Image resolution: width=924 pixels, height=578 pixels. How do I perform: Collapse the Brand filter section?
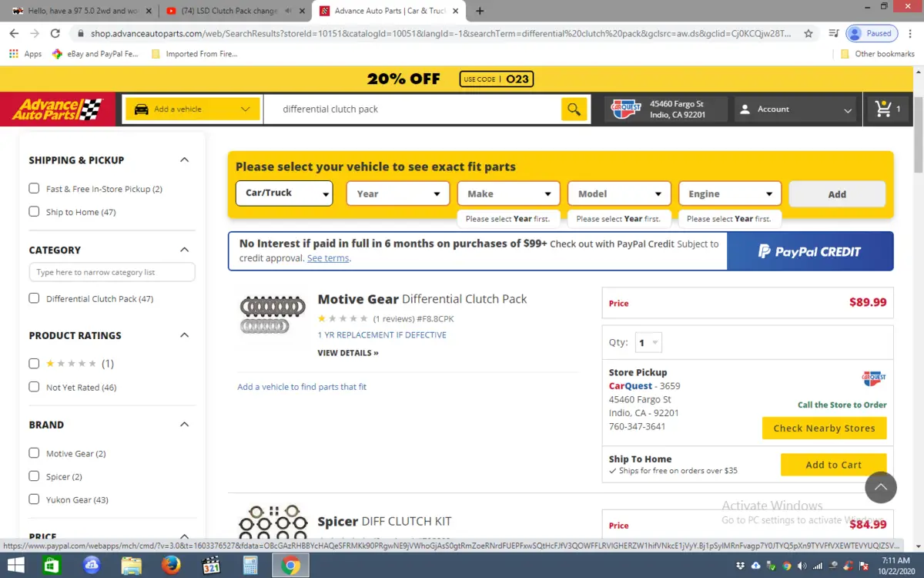[x=184, y=425]
